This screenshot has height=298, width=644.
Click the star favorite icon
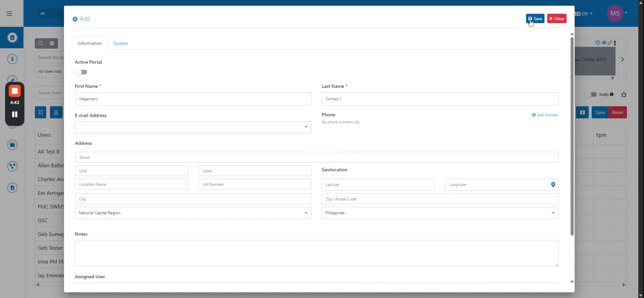[x=624, y=95]
